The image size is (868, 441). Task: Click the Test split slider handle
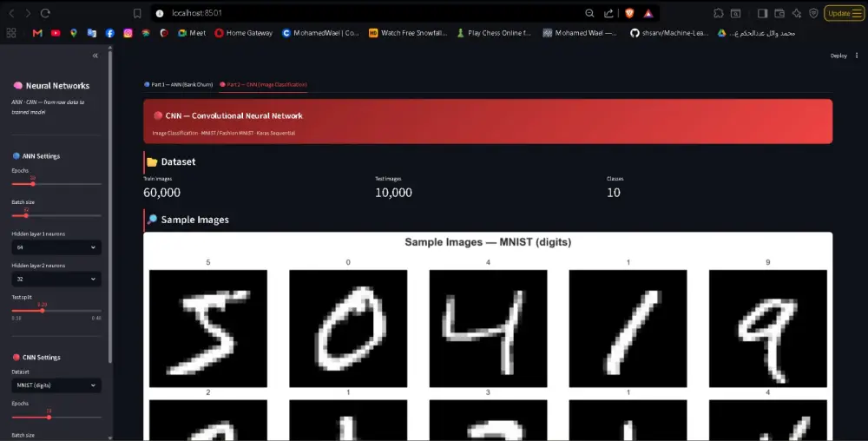42,311
